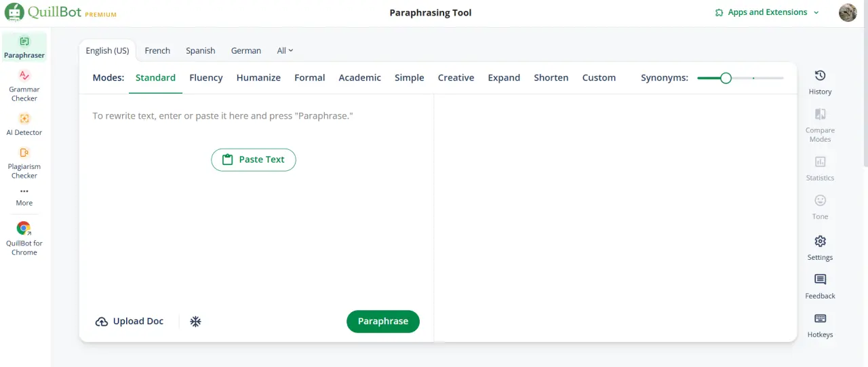Click the Synonyms slider handle
This screenshot has width=868, height=367.
(x=726, y=78)
